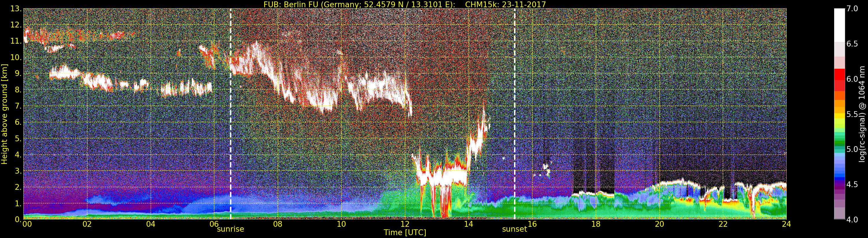Click the time tick label "22"
868x238 pixels.
723,224
